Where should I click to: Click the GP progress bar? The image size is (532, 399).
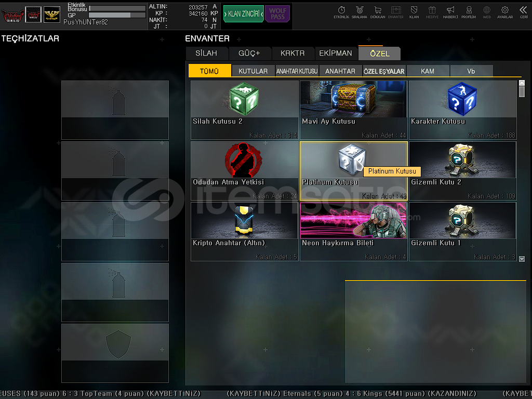pos(117,15)
